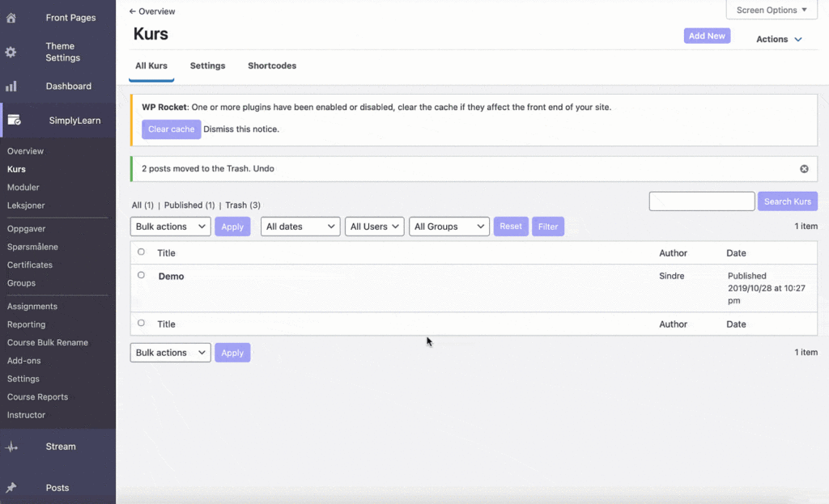The width and height of the screenshot is (829, 504).
Task: Open the top Bulk actions dropdown
Action: point(170,227)
